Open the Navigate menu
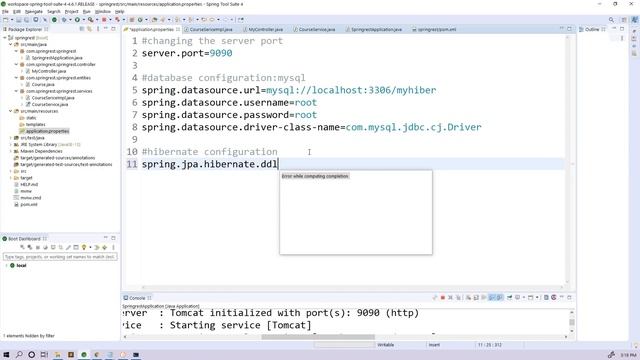The image size is (640, 360). (x=34, y=11)
